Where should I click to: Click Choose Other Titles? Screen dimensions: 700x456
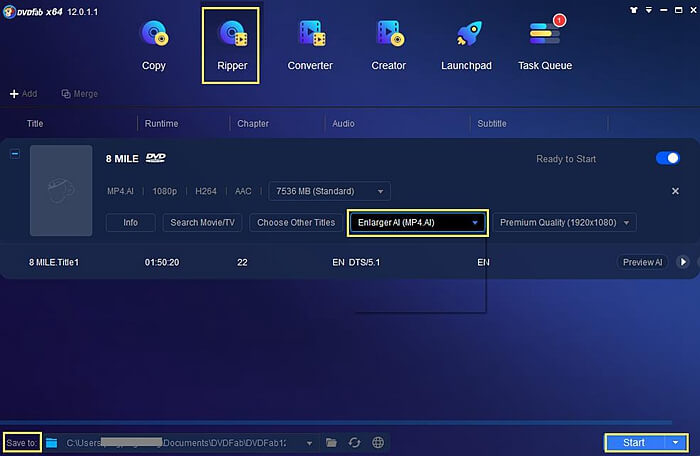point(296,222)
